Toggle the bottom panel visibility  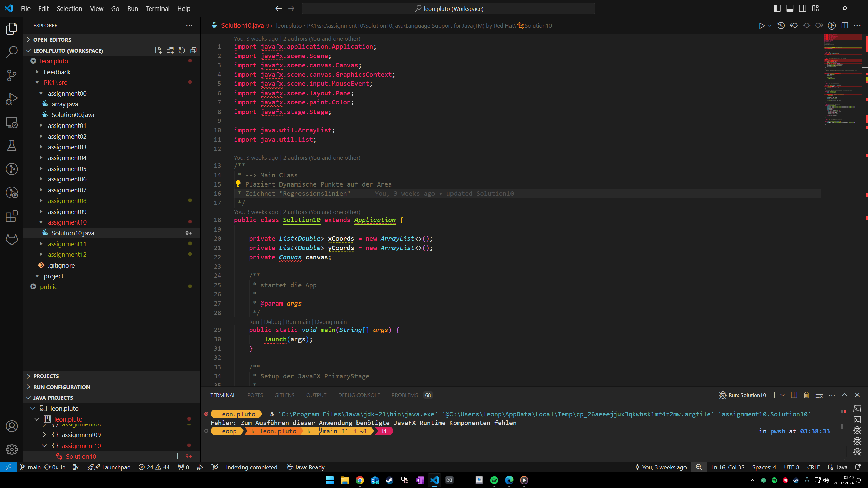(x=790, y=8)
